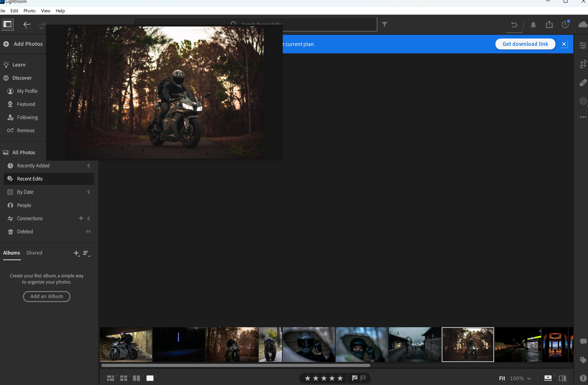Switch to the Shared tab
Viewport: 588px width, 385px height.
point(34,253)
